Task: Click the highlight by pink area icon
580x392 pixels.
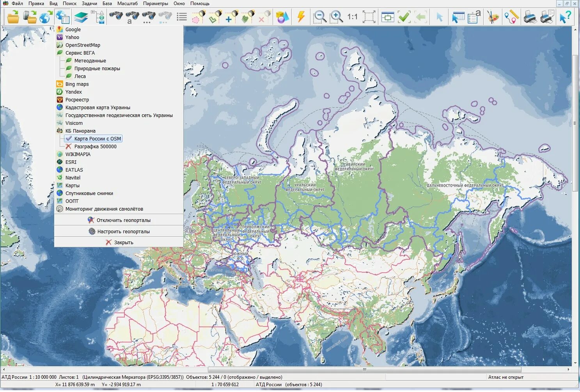Action: 198,17
